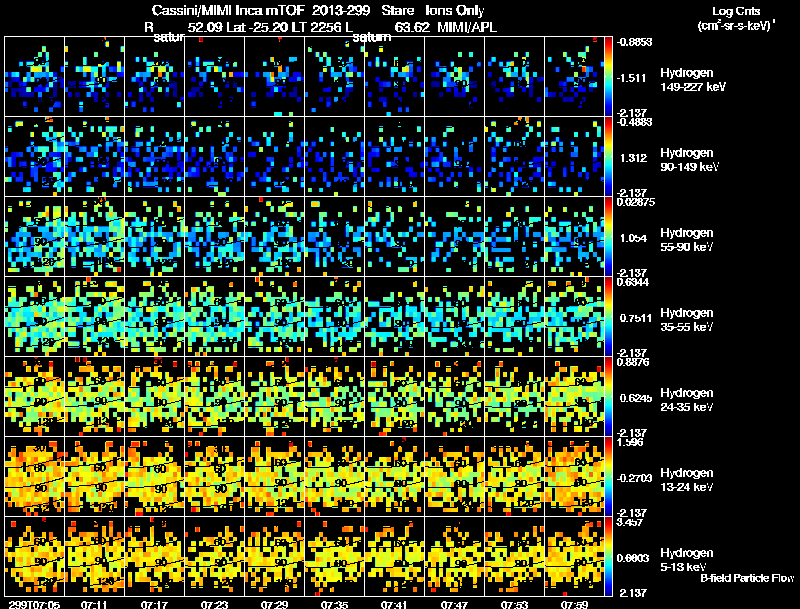Click the 'Cassini/MIMI Inca mTOF' title text
The height and width of the screenshot is (609, 800).
[228, 11]
